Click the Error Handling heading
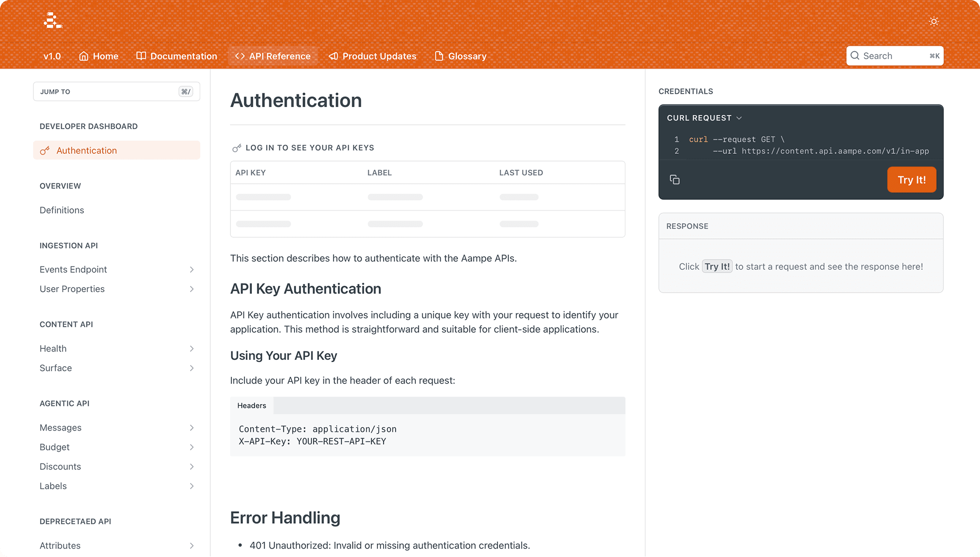Viewport: 980px width, 557px height. (x=285, y=518)
